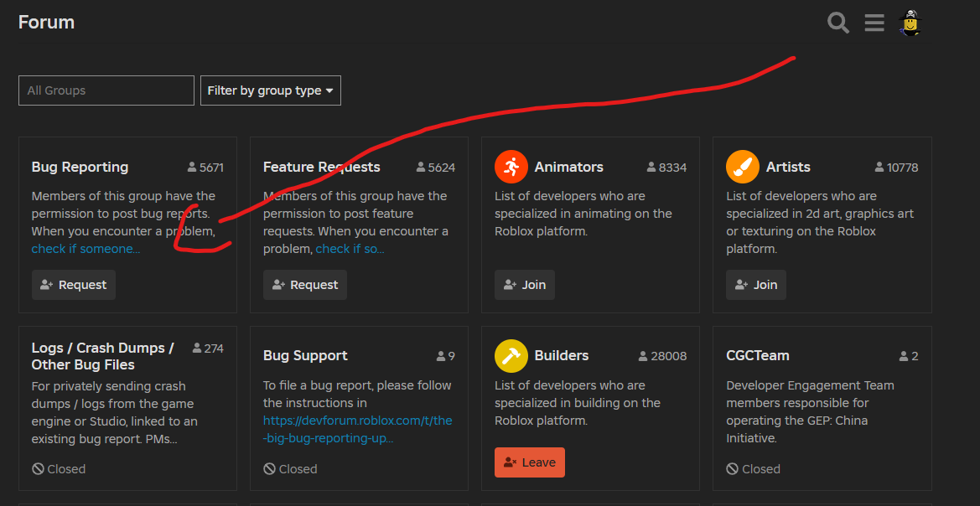Open the Forum home title
Screen dimensions: 980x506
click(x=47, y=23)
